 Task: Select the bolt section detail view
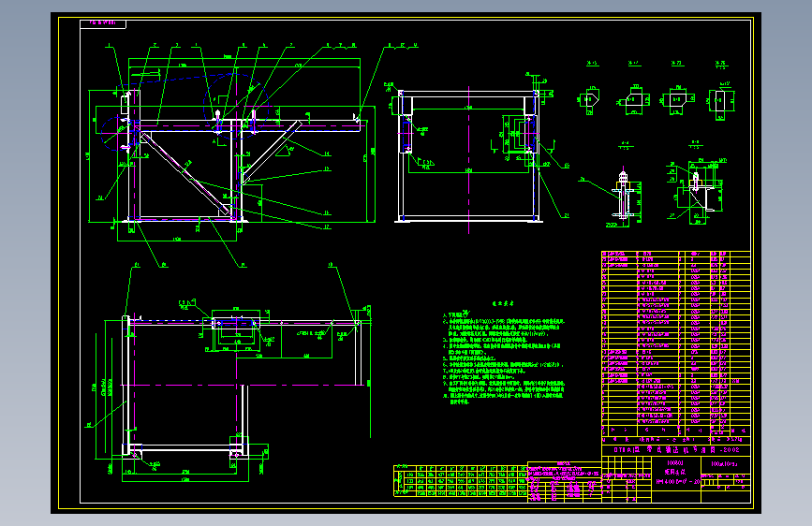point(624,197)
